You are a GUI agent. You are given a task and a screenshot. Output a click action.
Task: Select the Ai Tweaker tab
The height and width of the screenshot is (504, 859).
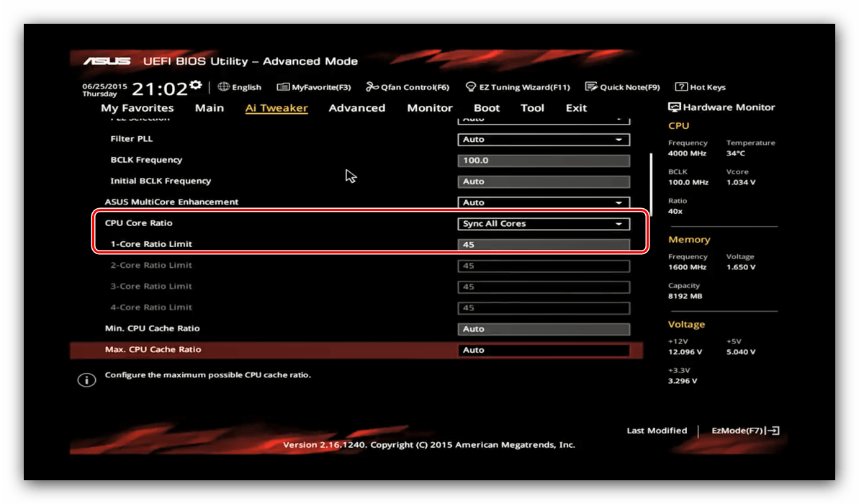276,108
